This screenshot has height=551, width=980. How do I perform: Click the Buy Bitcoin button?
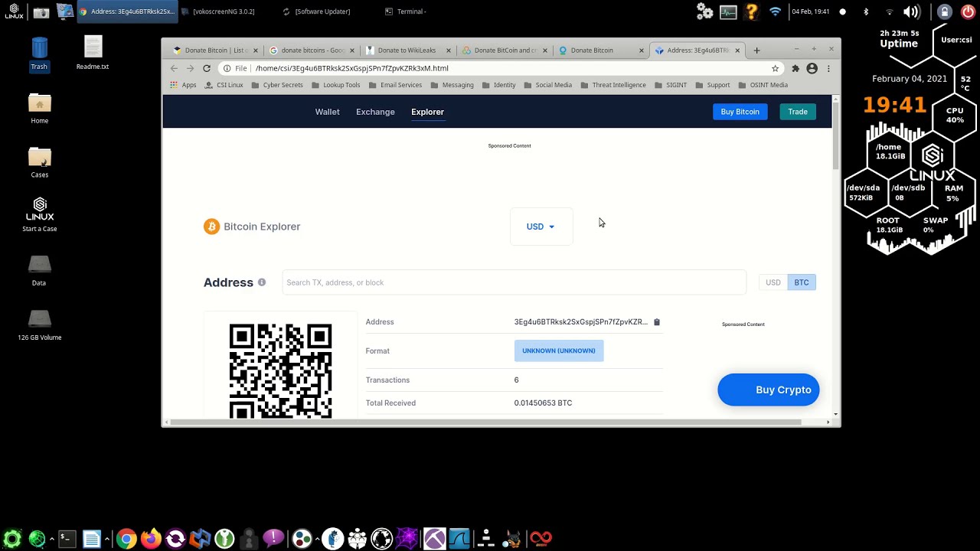[740, 112]
